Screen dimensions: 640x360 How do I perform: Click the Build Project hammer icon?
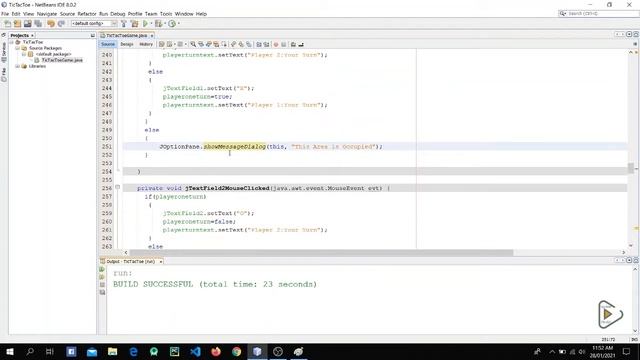point(124,24)
